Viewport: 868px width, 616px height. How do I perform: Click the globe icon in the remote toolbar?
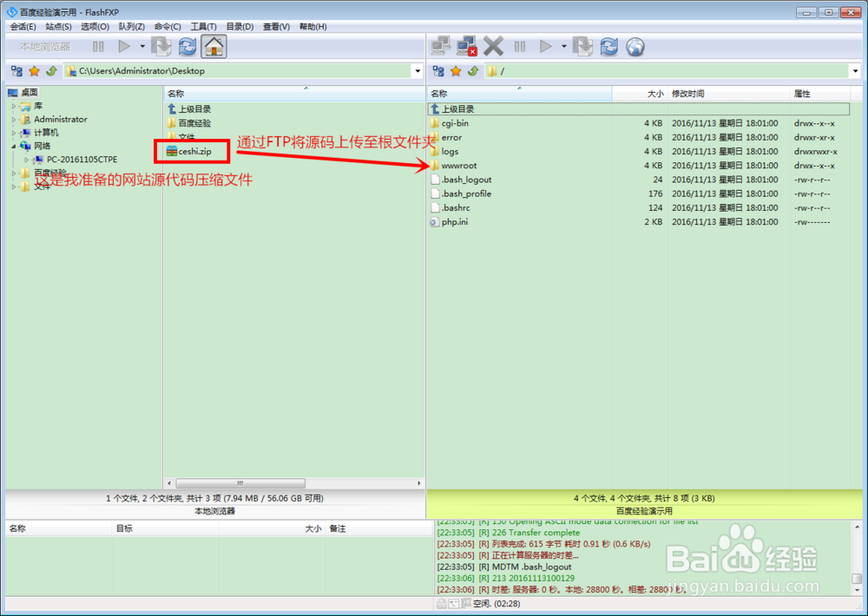click(x=635, y=47)
